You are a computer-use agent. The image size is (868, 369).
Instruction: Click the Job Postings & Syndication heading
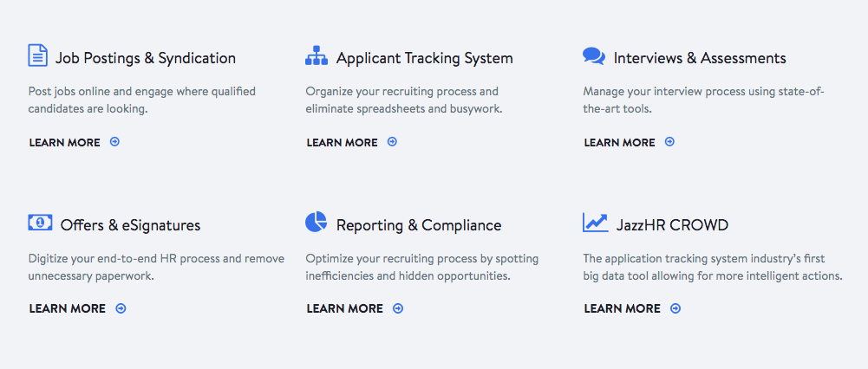146,58
